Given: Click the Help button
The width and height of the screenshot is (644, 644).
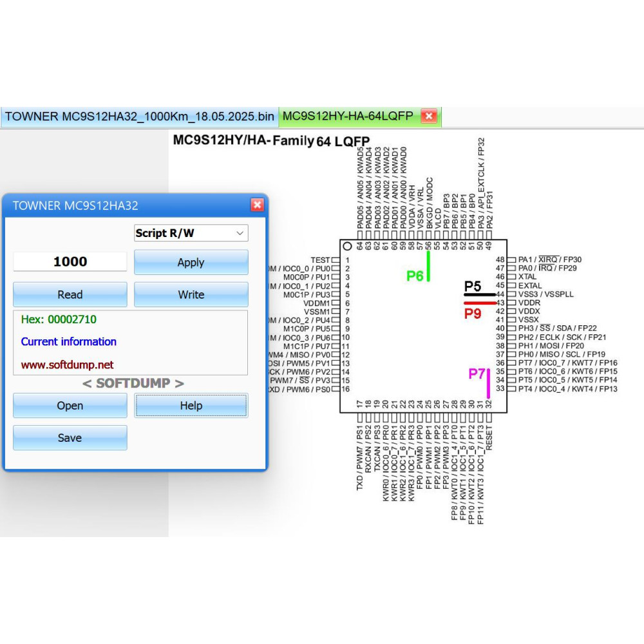Looking at the screenshot, I should (x=191, y=405).
